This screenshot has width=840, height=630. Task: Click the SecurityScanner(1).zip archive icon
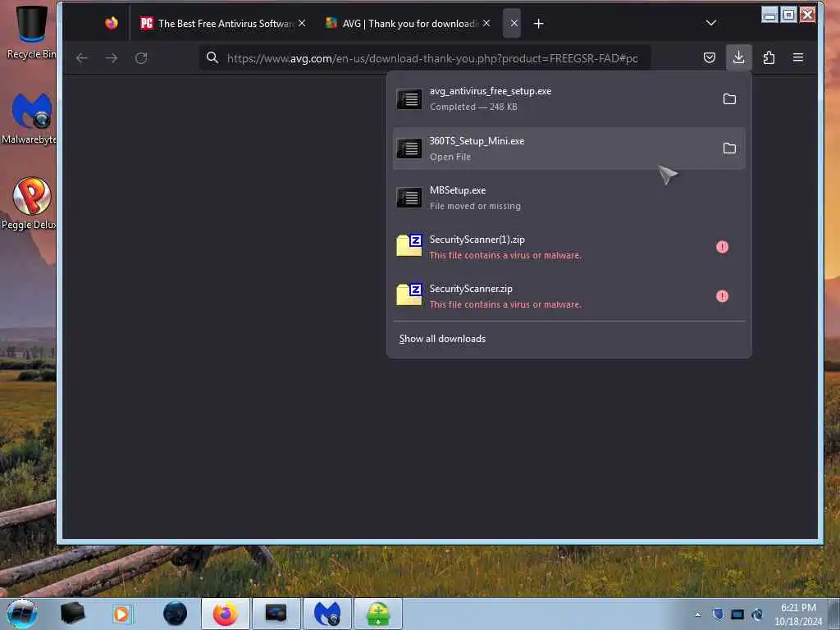[409, 245]
